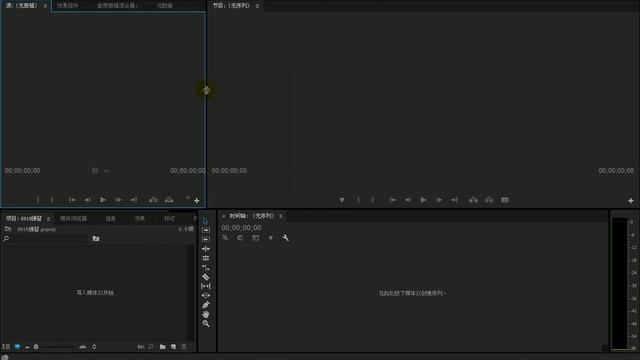This screenshot has width=640, height=360.
Task: Select the Hand tool
Action: point(206,314)
